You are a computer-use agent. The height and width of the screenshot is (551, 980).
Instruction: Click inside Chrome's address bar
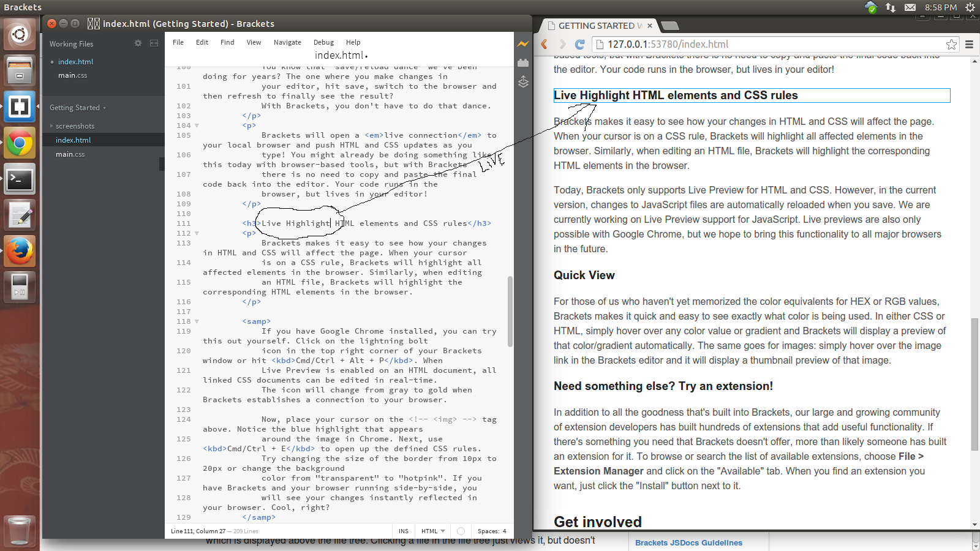point(735,44)
